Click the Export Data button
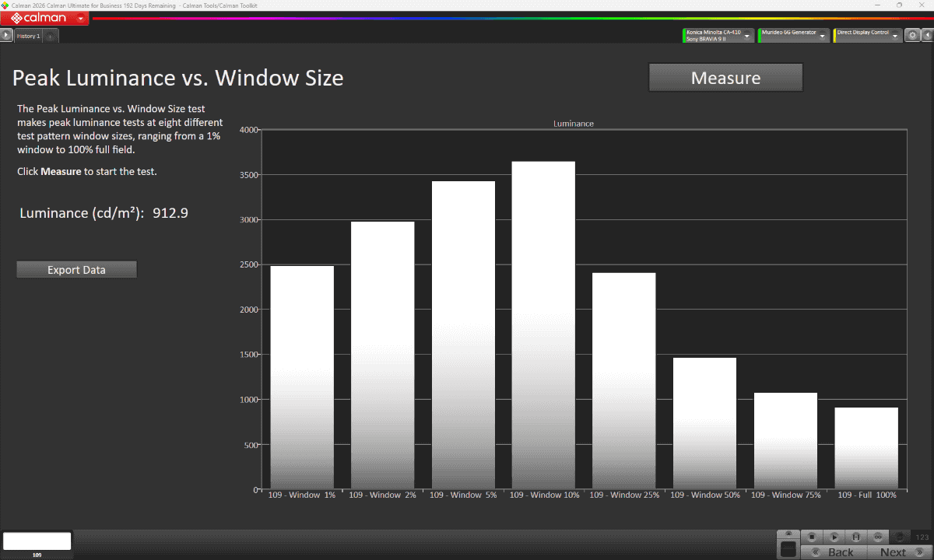Image resolution: width=934 pixels, height=560 pixels. click(x=76, y=270)
